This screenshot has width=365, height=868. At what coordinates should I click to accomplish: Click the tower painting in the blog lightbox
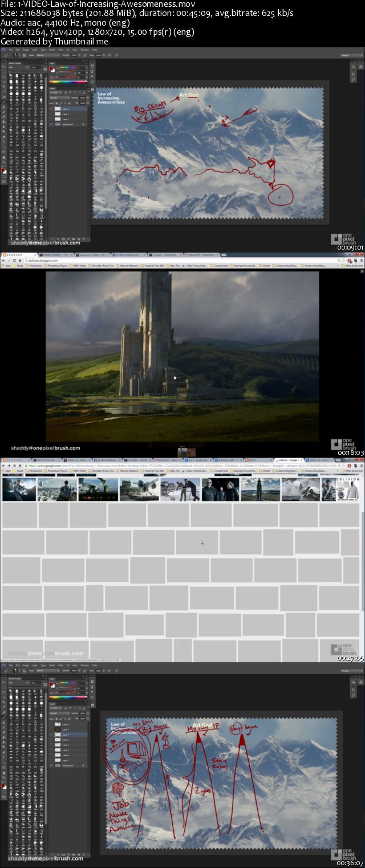click(x=182, y=356)
